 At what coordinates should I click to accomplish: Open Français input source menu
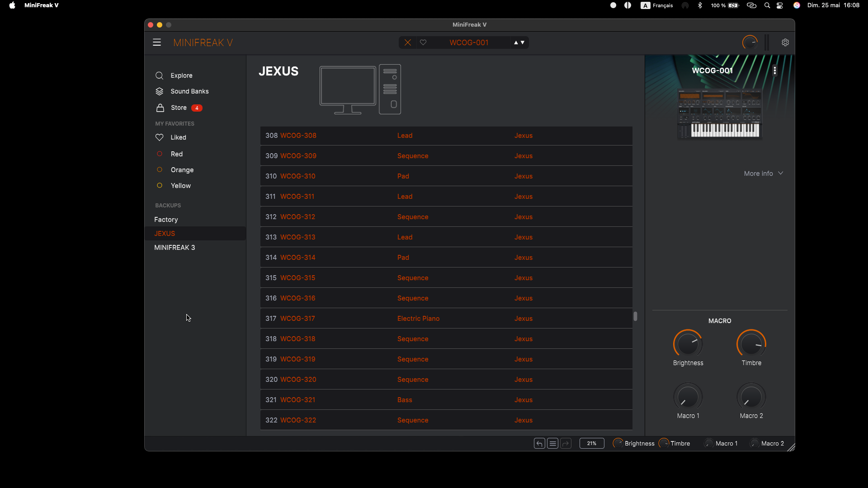(657, 5)
